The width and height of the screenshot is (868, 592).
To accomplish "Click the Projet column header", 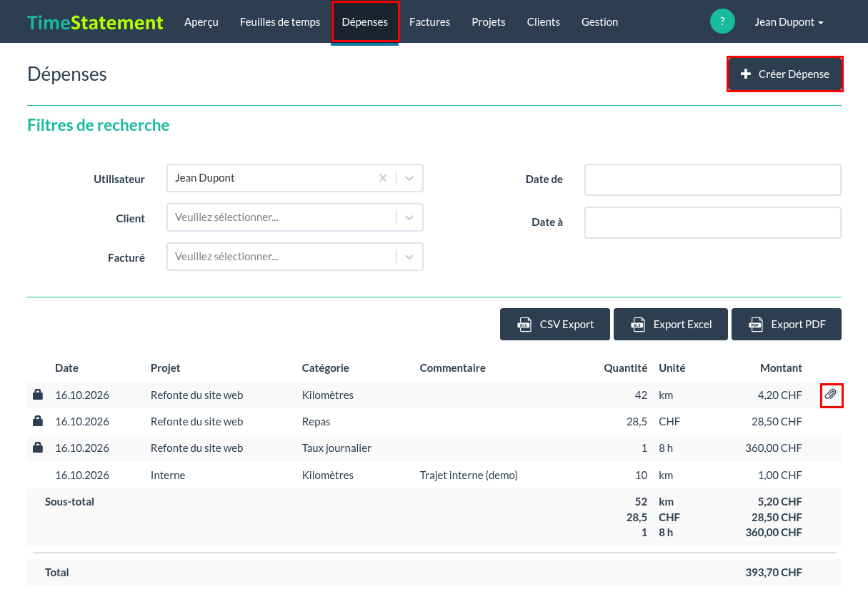I will click(166, 368).
